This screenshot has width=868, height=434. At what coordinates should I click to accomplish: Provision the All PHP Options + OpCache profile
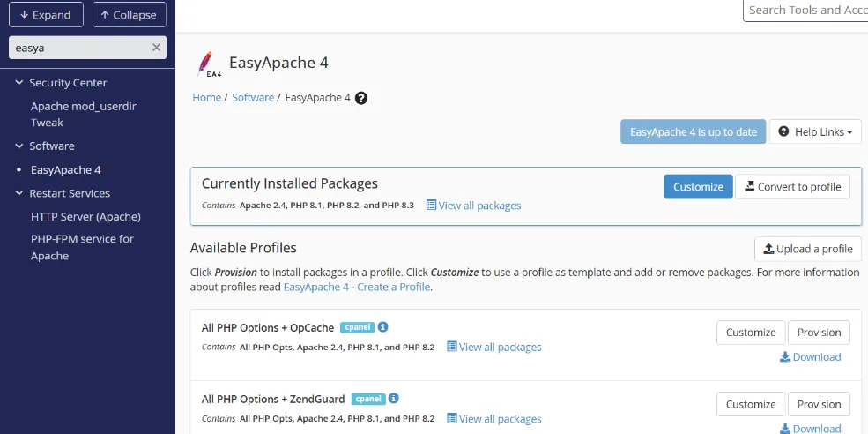pyautogui.click(x=820, y=333)
